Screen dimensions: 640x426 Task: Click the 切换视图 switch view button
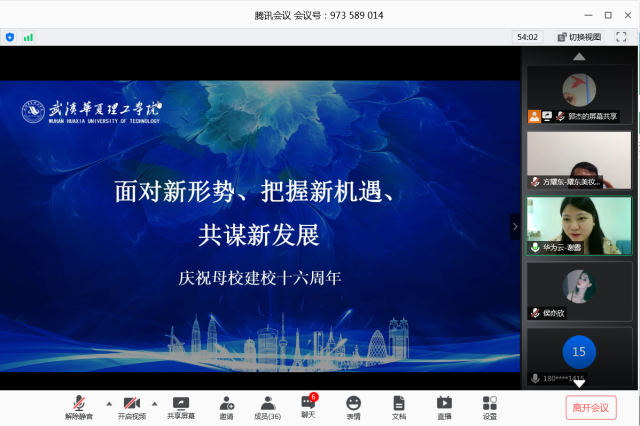pyautogui.click(x=580, y=37)
